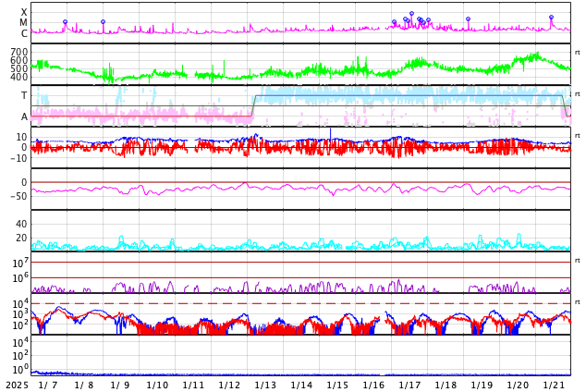Viewport: 586px width, 392px height.
Task: Click the '1/ 8' date label
Action: coord(84,385)
